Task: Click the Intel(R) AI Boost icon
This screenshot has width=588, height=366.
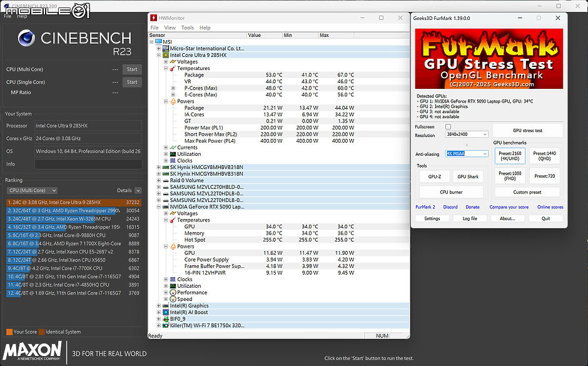Action: click(x=166, y=312)
